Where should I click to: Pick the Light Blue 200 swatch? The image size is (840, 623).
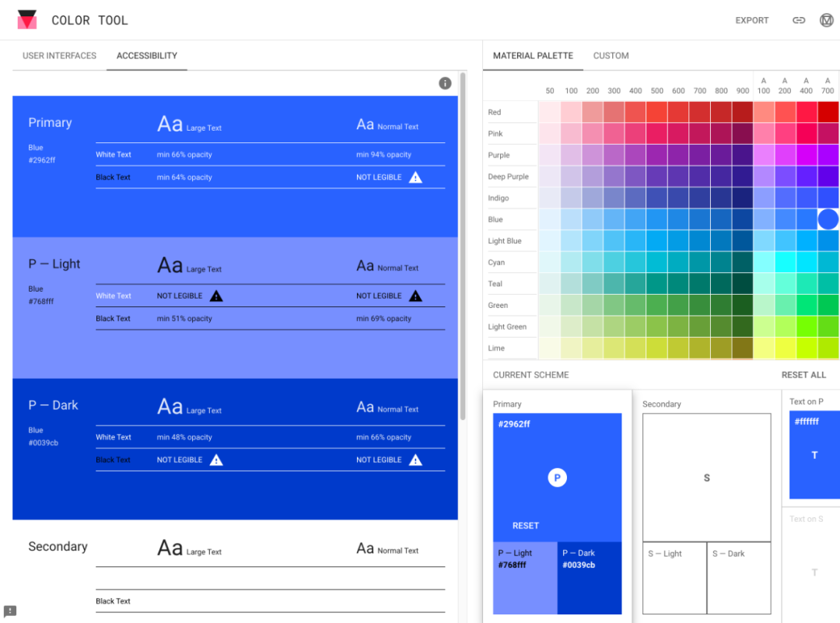coord(593,240)
